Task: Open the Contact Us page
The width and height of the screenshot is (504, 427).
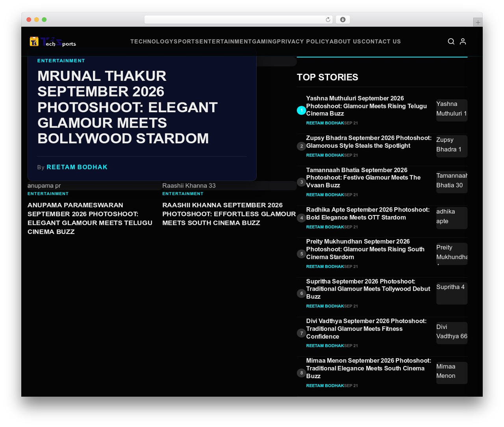Action: (x=381, y=41)
